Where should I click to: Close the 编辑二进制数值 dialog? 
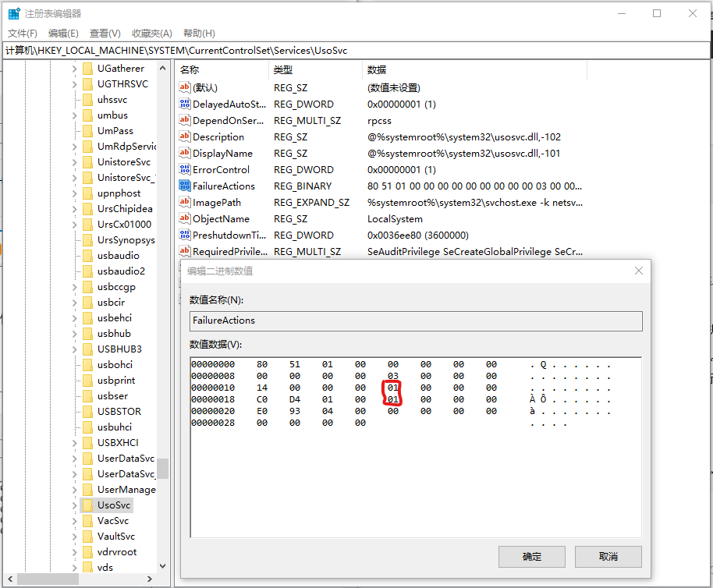point(638,271)
